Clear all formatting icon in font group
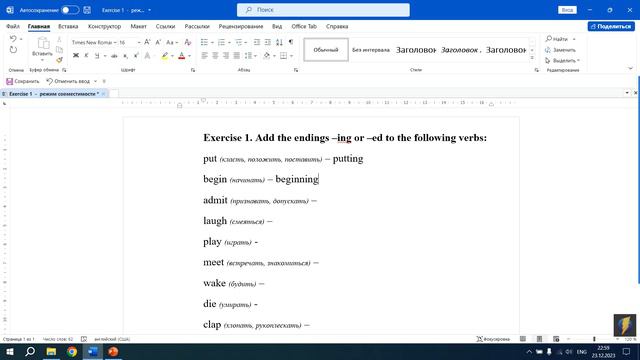 [188, 42]
